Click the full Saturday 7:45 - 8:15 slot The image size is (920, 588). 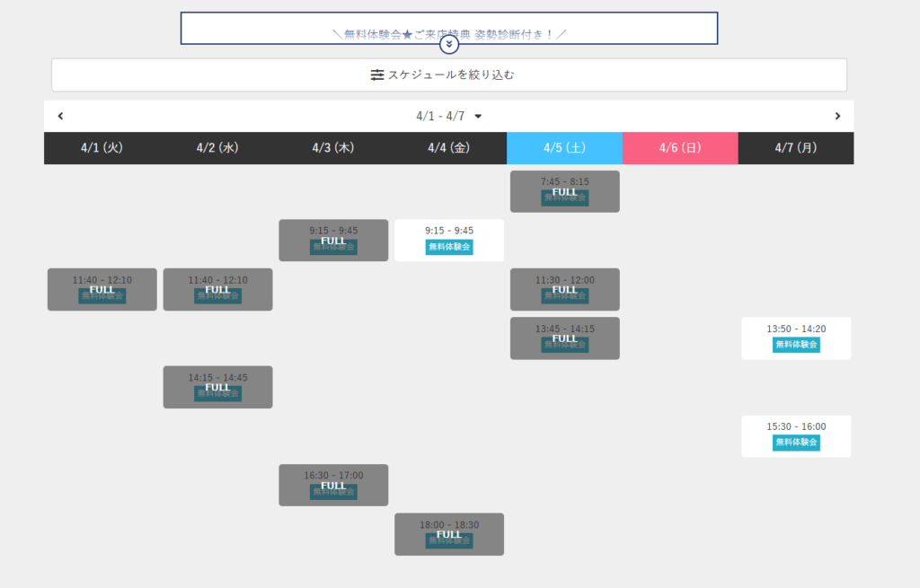click(x=564, y=191)
